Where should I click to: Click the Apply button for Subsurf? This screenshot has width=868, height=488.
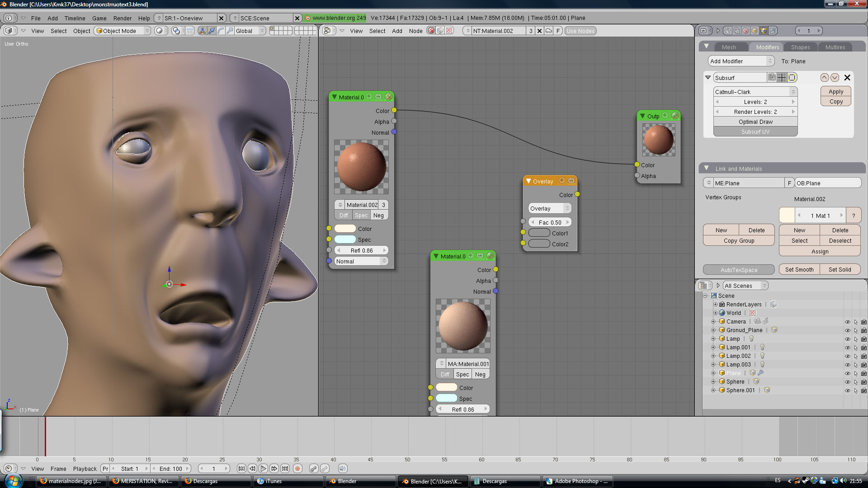pos(835,91)
